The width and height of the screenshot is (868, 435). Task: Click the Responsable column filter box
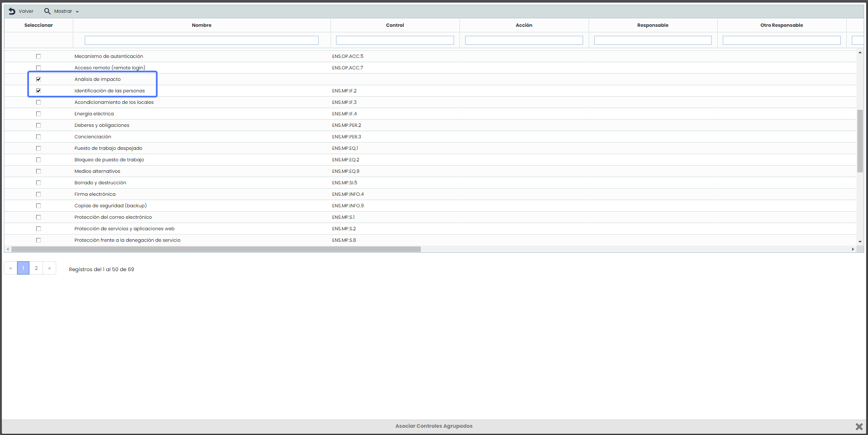coord(652,40)
